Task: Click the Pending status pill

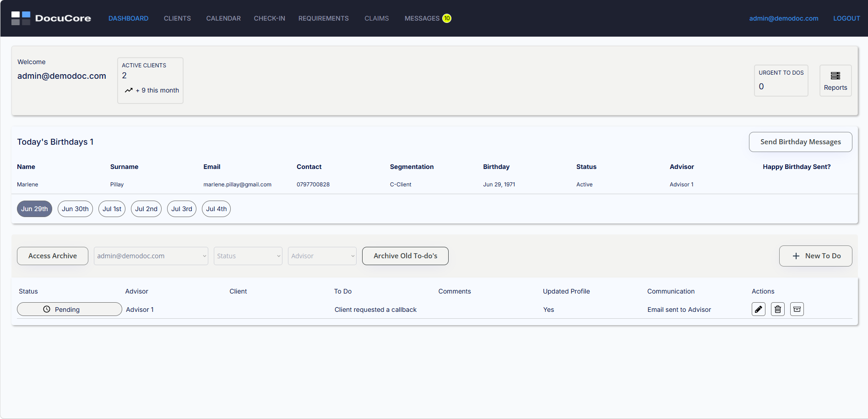Action: (x=70, y=309)
